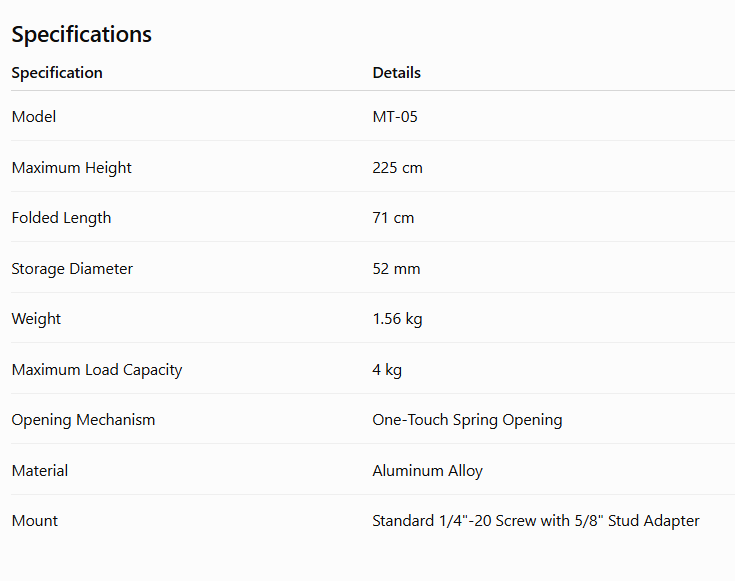Viewport: 735px width, 581px height.
Task: Click the Model row label
Action: [x=34, y=117]
